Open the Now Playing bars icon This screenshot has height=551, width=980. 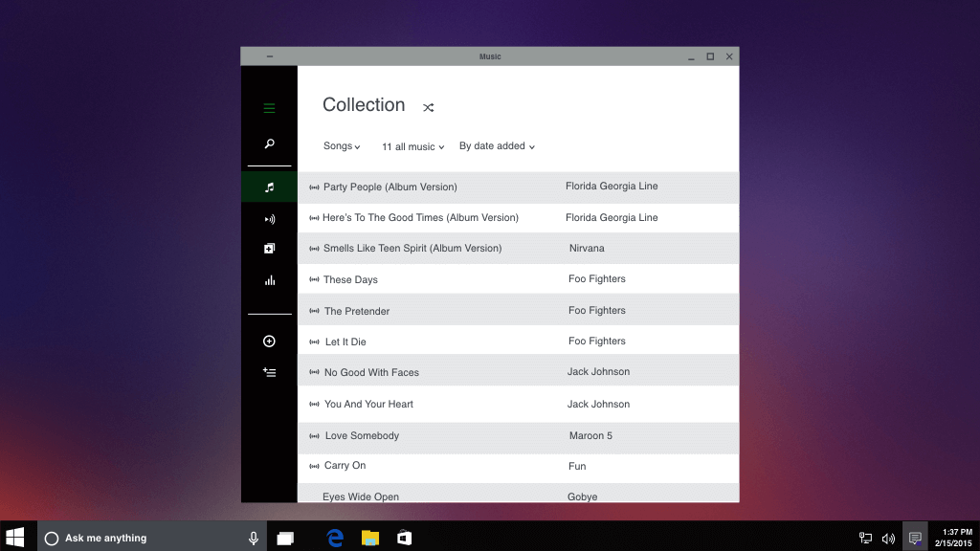pyautogui.click(x=269, y=280)
